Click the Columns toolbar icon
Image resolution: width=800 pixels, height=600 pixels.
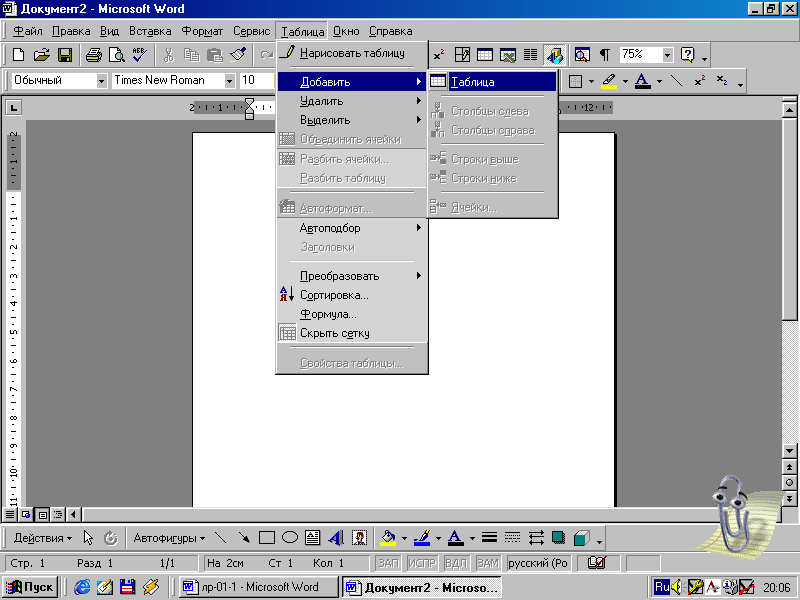(x=531, y=55)
